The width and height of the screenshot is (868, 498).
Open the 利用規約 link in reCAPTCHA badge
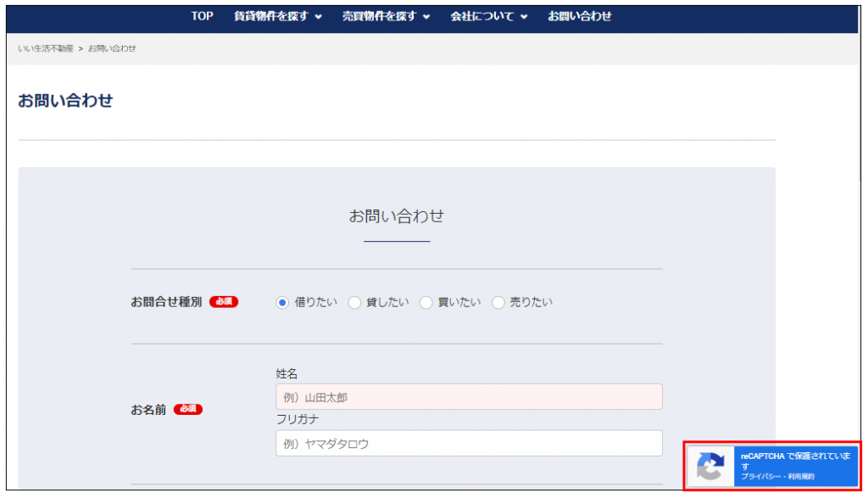(x=800, y=477)
